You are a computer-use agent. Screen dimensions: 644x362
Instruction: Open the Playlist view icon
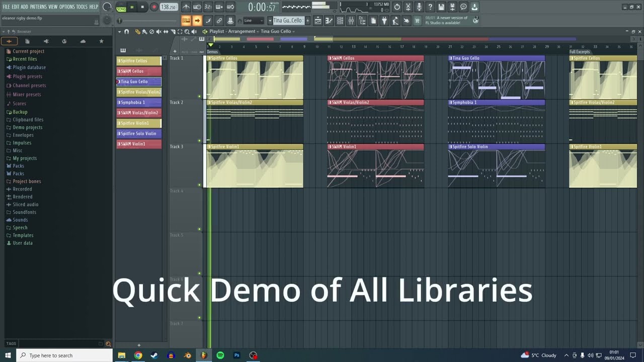318,21
